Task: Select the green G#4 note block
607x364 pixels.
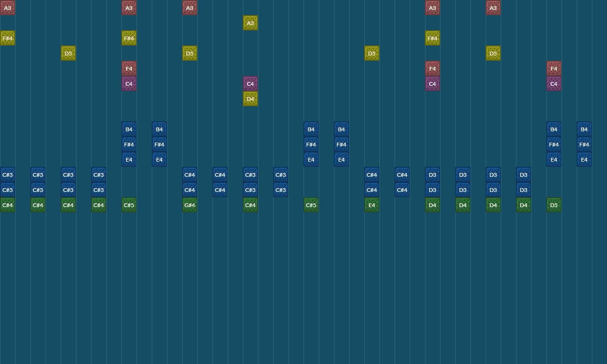Action: pos(190,205)
